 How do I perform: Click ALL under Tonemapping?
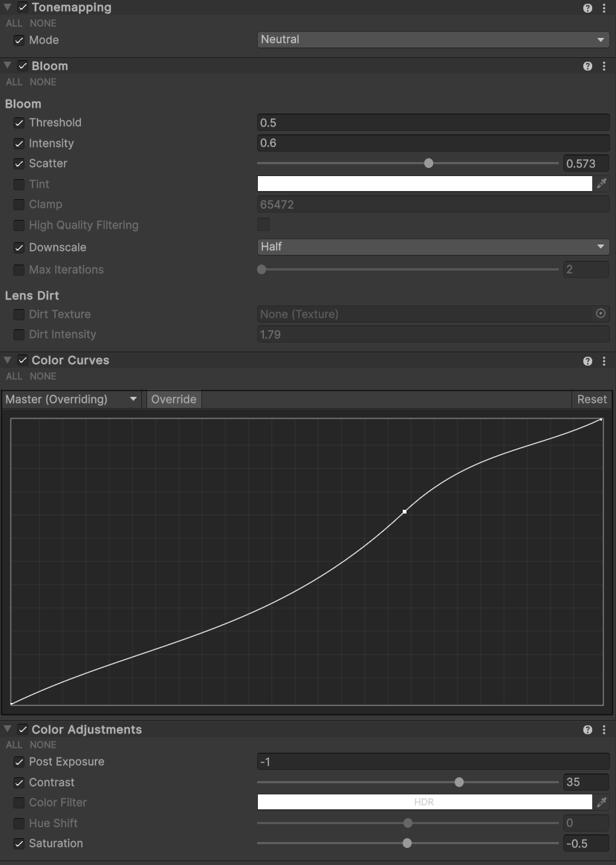click(x=14, y=23)
